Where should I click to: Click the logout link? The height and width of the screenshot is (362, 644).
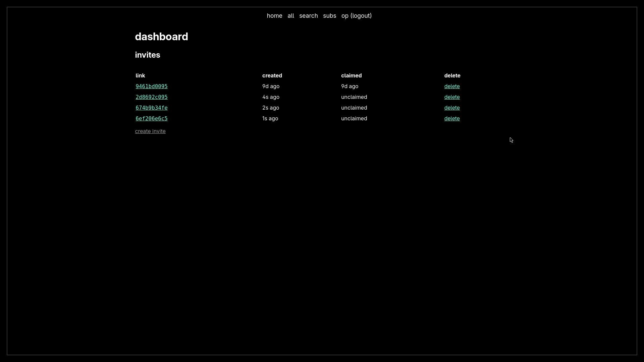(x=361, y=16)
